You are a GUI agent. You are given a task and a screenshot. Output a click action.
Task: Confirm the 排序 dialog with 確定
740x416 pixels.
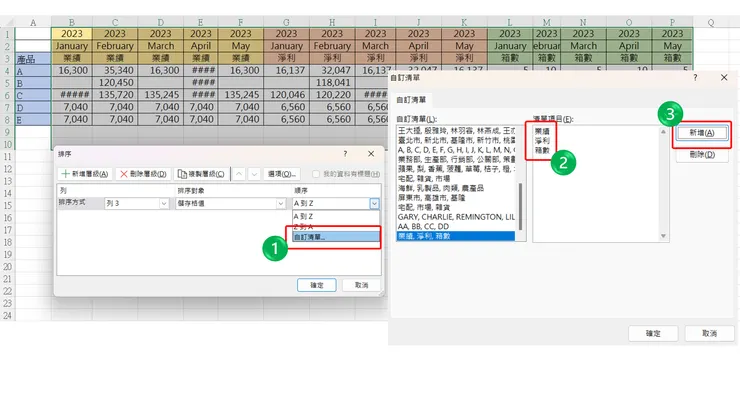tap(317, 285)
